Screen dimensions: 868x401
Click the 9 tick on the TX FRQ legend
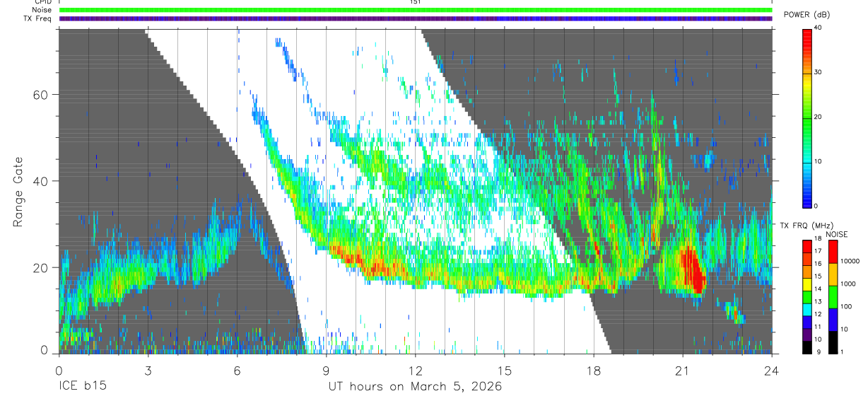click(x=817, y=351)
